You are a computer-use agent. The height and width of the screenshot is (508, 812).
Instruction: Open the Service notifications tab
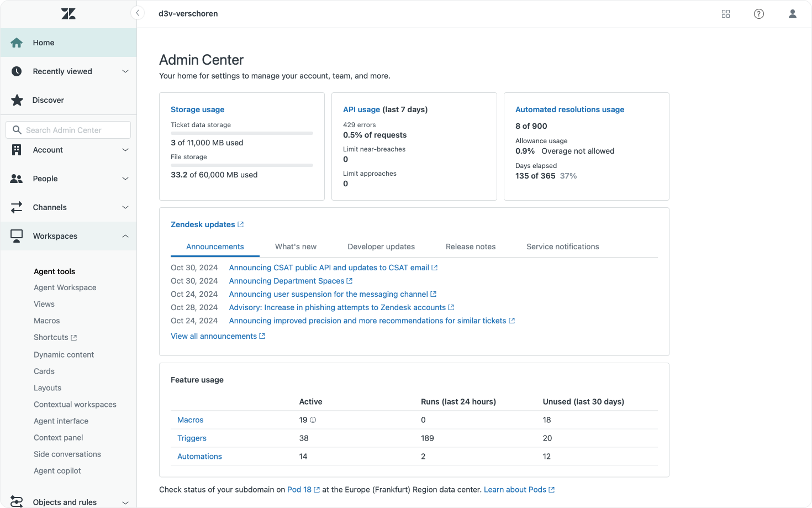563,247
